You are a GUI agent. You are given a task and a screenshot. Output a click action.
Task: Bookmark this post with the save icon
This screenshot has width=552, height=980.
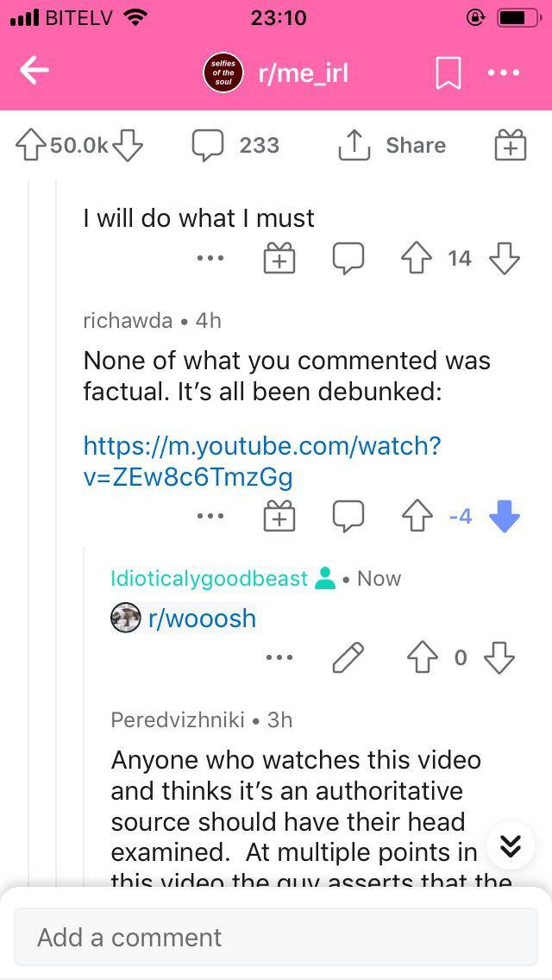click(x=448, y=73)
